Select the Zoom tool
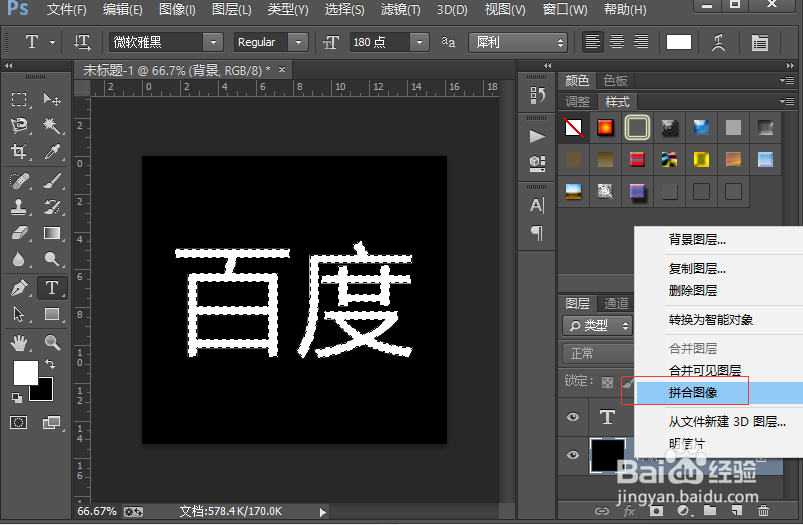Viewport: 803px width, 525px height. 52,343
